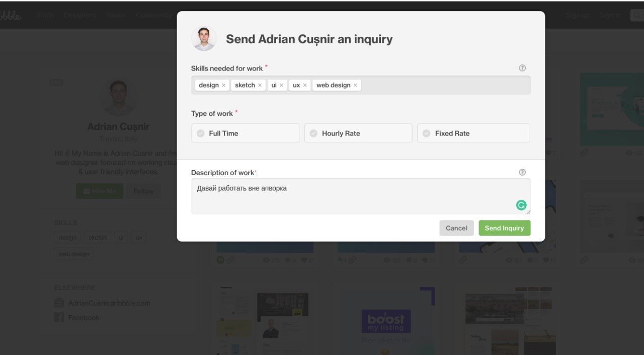This screenshot has width=644, height=355.
Task: Remove the 'ux' skill tag
Action: click(x=305, y=85)
